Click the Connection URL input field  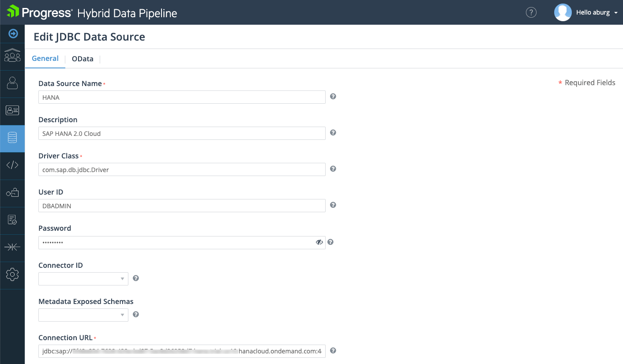(182, 351)
